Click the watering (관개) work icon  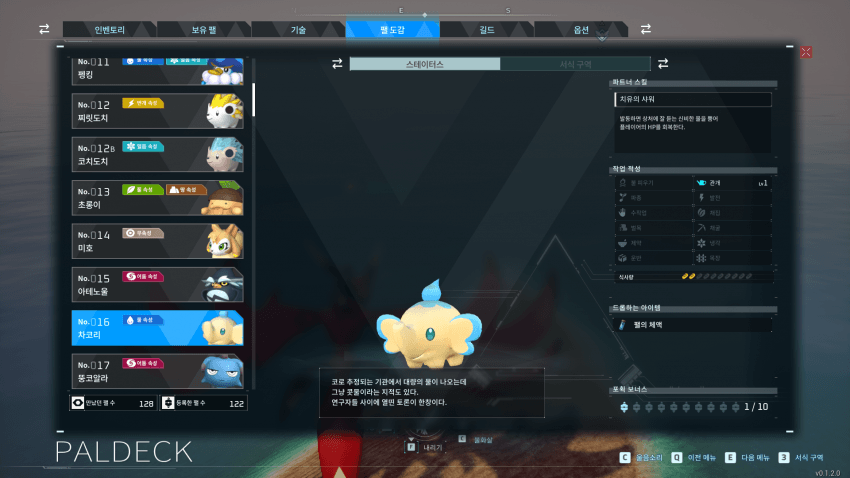click(x=701, y=183)
